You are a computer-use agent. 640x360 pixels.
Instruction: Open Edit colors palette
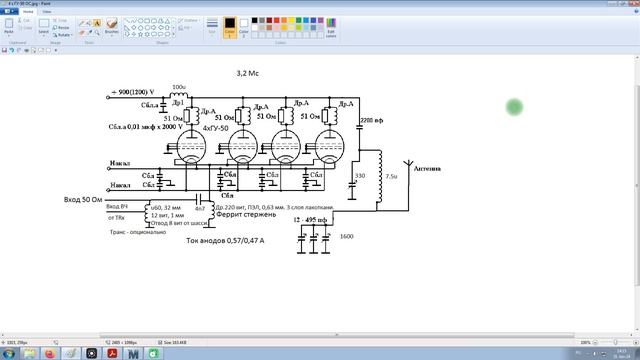331,28
